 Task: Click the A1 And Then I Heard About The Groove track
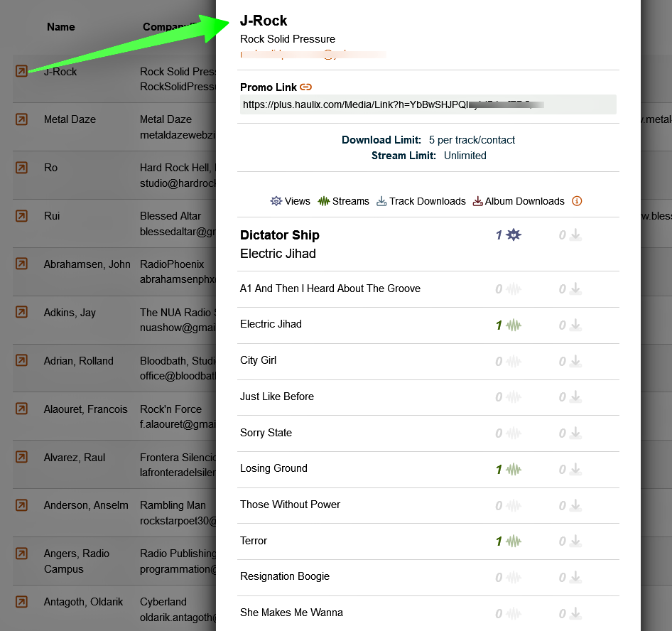click(x=330, y=288)
